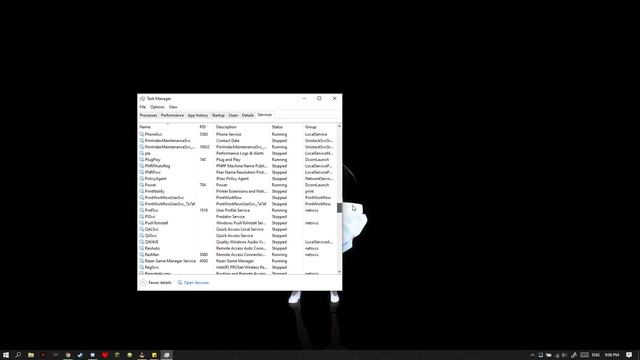Image resolution: width=640 pixels, height=360 pixels.
Task: Show hidden system tray icons
Action: [x=532, y=355]
